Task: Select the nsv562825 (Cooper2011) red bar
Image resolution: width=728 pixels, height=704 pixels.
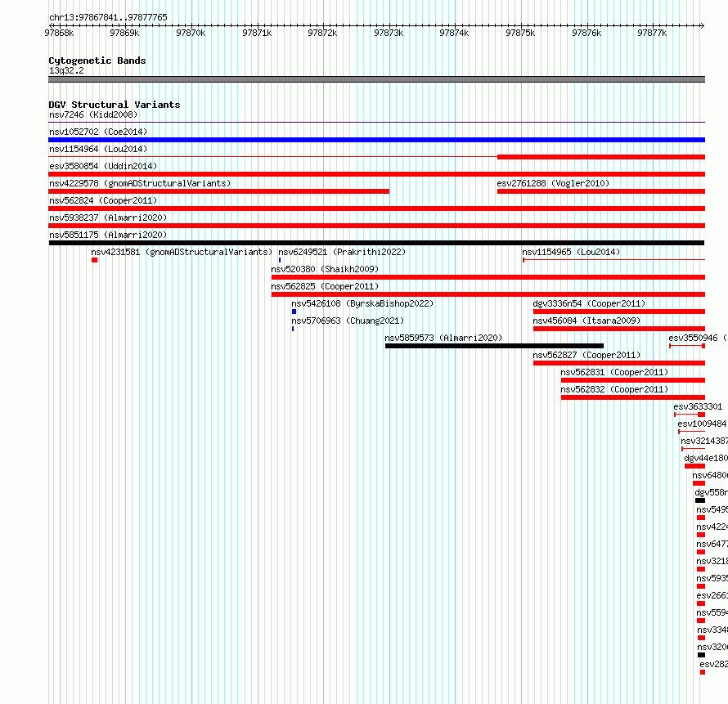Action: coord(488,294)
